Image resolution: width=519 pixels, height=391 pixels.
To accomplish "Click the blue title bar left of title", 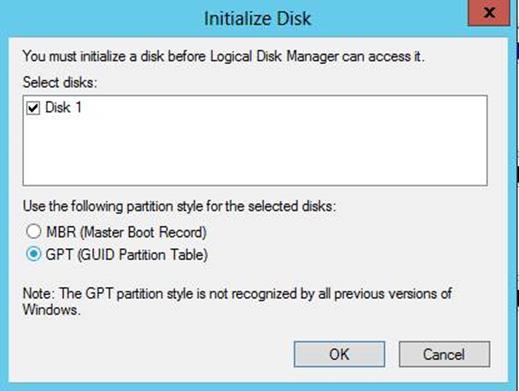I will [x=100, y=18].
